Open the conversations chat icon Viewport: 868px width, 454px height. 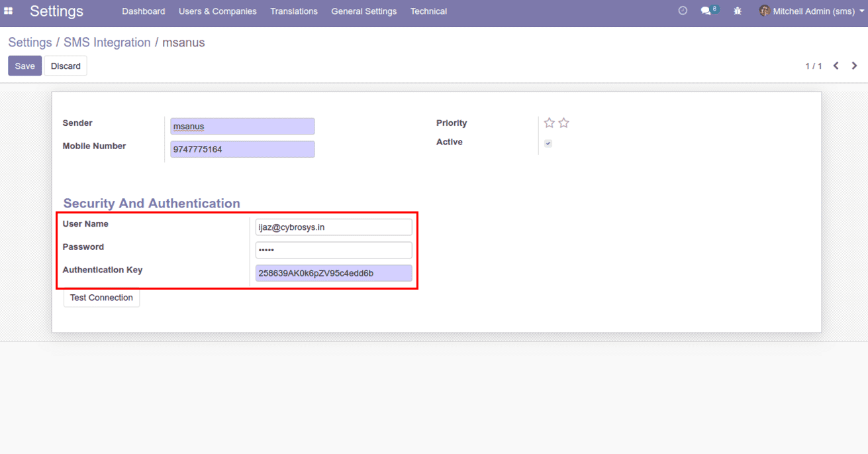(x=706, y=11)
